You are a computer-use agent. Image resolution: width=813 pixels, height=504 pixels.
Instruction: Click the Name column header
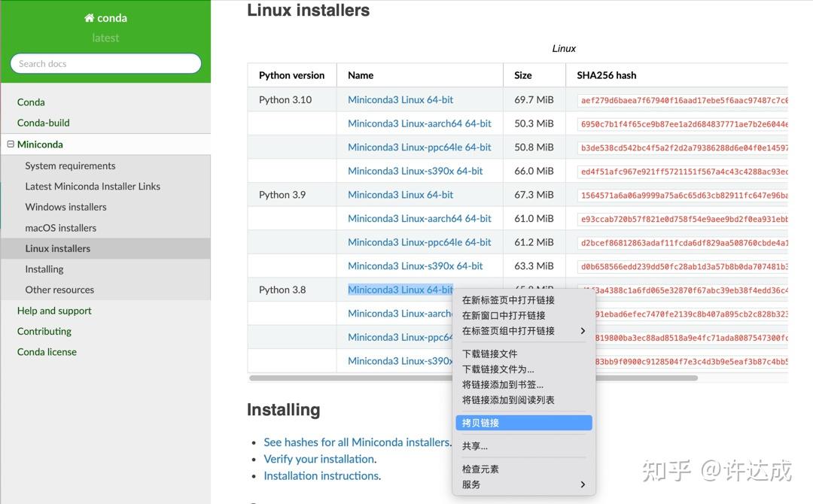(x=361, y=76)
